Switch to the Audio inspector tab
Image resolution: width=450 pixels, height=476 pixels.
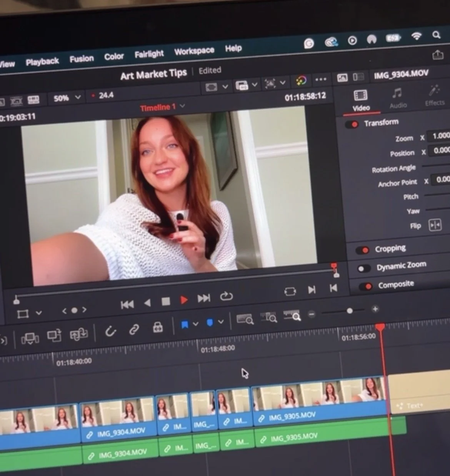(x=398, y=98)
